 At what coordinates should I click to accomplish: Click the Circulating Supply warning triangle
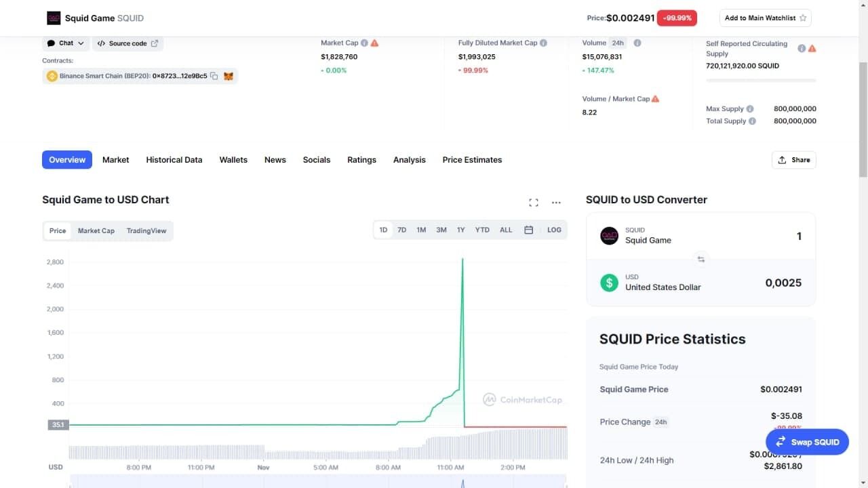(812, 48)
